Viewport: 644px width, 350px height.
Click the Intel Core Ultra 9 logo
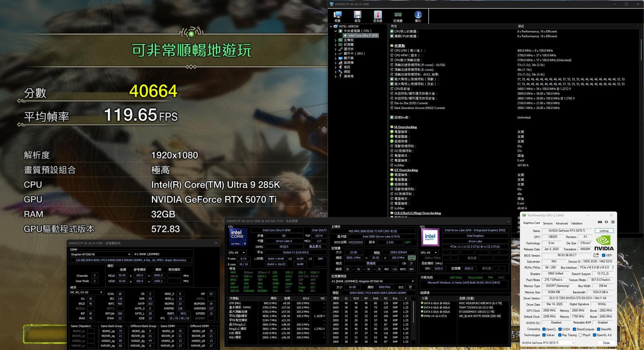(238, 237)
